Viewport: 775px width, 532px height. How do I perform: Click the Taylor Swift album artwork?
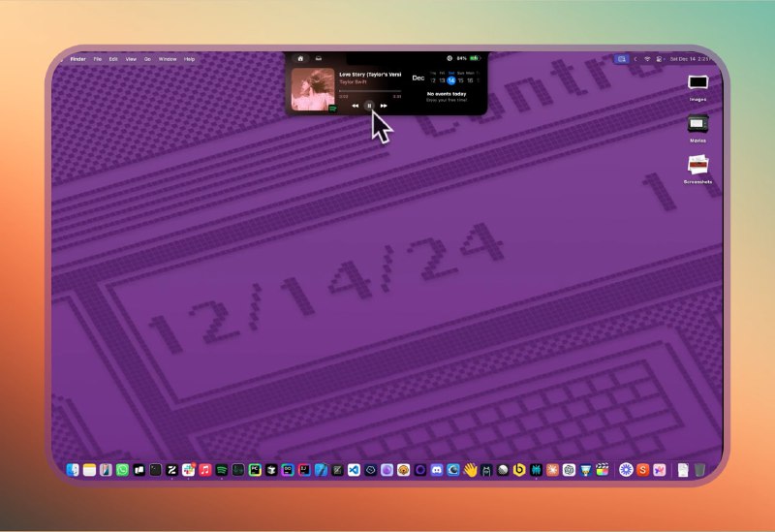(313, 89)
